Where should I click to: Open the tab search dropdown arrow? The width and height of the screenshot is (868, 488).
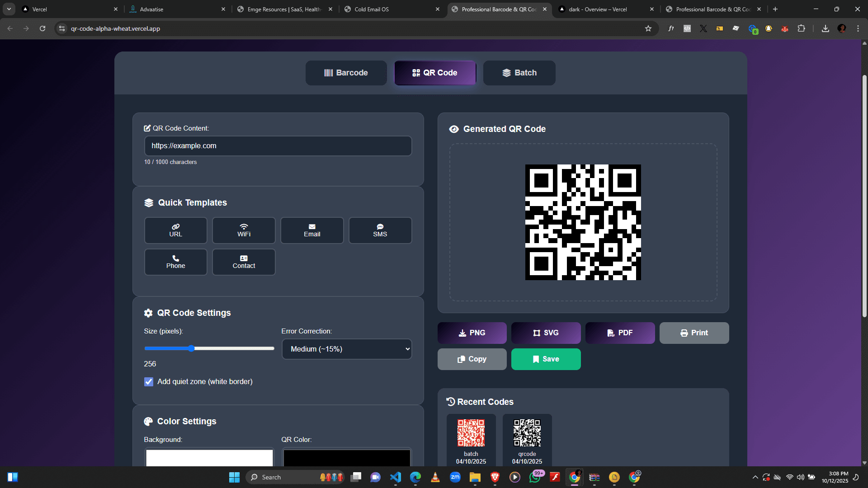9,9
